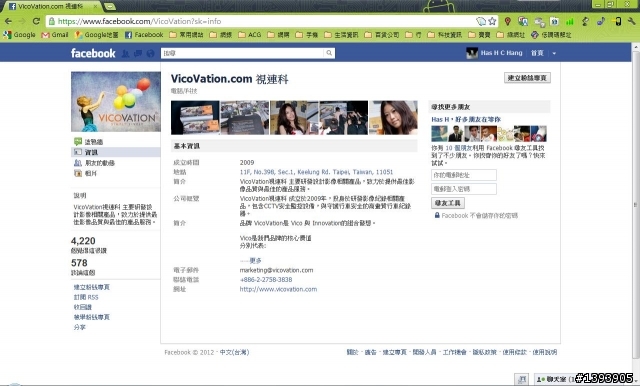640x386 pixels.
Task: Click the chat panel icon at bottom
Action: pos(521,379)
